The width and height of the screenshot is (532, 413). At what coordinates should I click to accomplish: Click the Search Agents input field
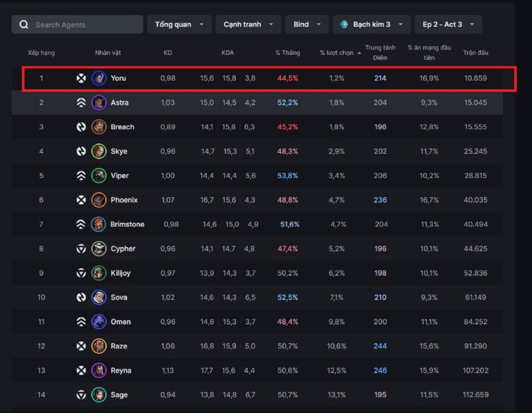(x=77, y=24)
